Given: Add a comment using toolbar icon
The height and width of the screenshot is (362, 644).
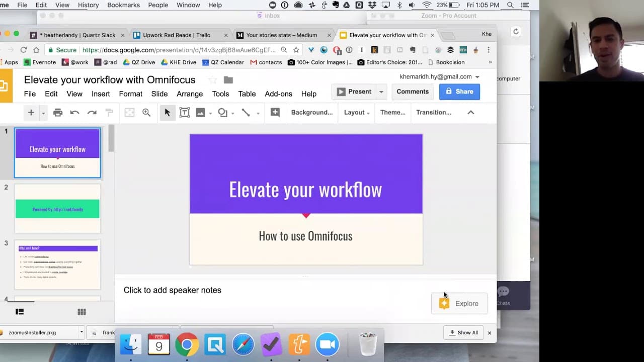Looking at the screenshot, I should point(275,113).
